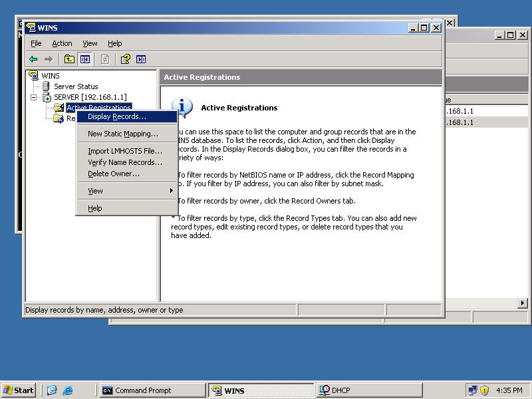This screenshot has height=399, width=532.
Task: Minimize the WINS window
Action: tap(413, 28)
